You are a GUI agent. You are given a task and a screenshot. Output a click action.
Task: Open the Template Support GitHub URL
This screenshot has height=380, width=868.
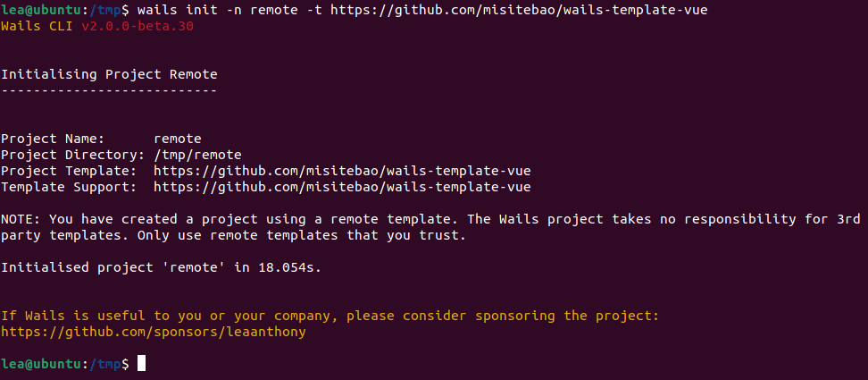coord(342,187)
